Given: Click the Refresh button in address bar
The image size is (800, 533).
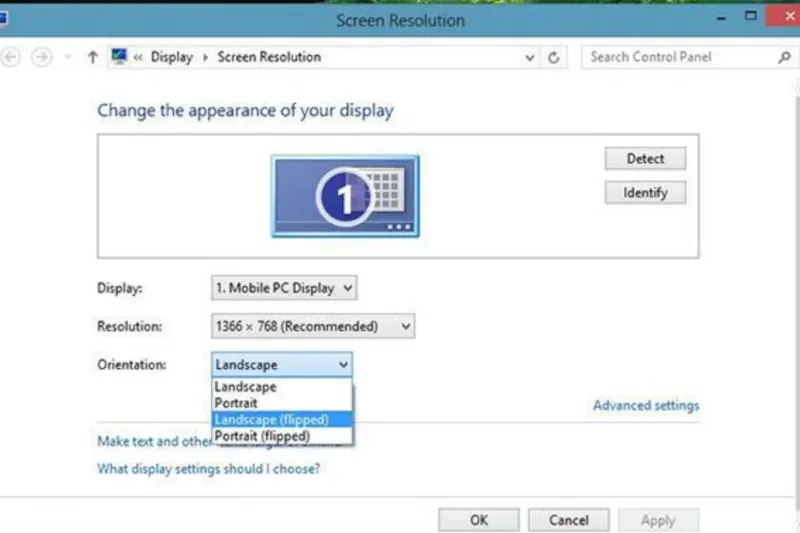Looking at the screenshot, I should click(555, 58).
